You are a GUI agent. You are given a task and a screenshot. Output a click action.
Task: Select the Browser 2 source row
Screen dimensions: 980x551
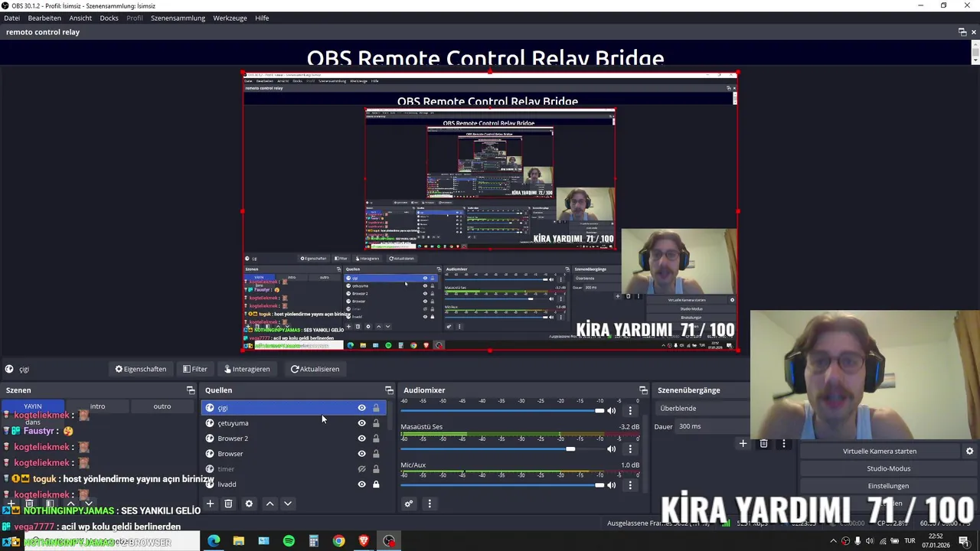(294, 439)
